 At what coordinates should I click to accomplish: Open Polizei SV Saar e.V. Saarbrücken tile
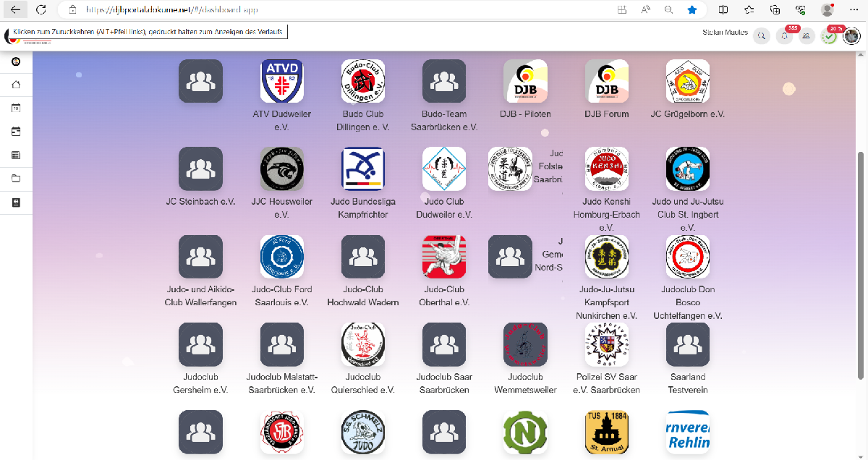click(606, 344)
